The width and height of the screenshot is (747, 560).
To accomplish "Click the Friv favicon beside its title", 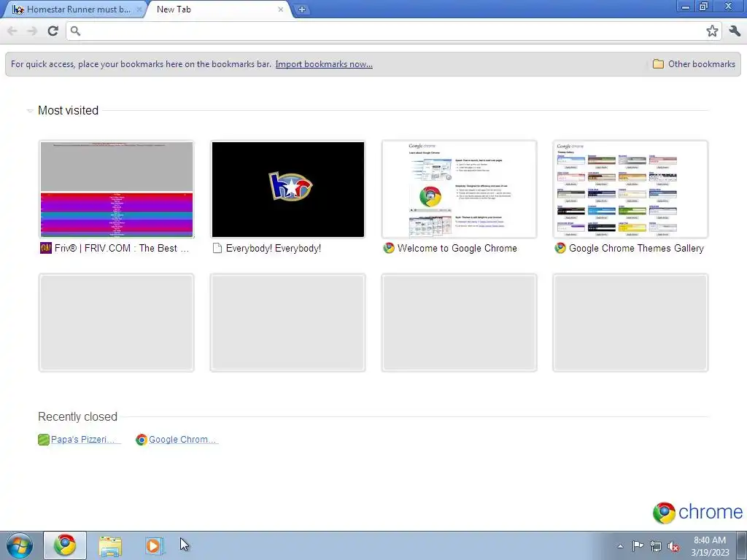I will point(46,248).
